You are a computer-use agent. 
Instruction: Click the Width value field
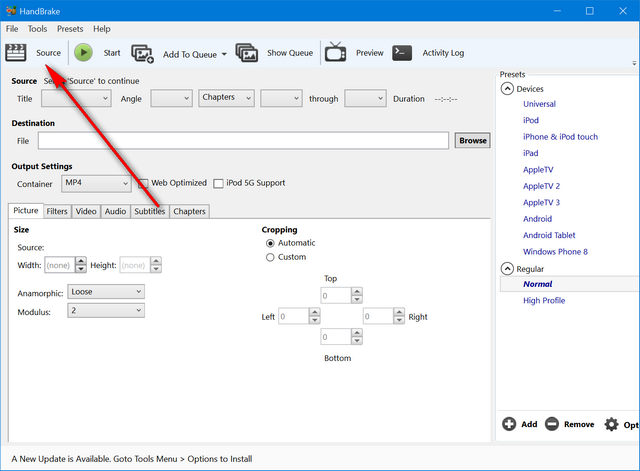coord(60,265)
